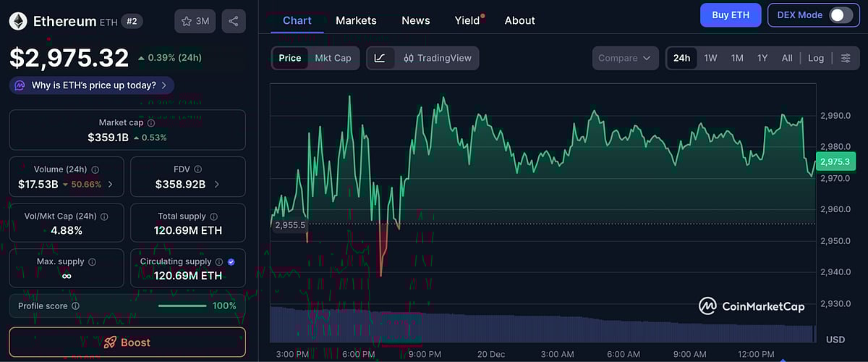Viewport: 868px width, 362px height.
Task: Add ETH to watchlist star button
Action: coord(195,22)
